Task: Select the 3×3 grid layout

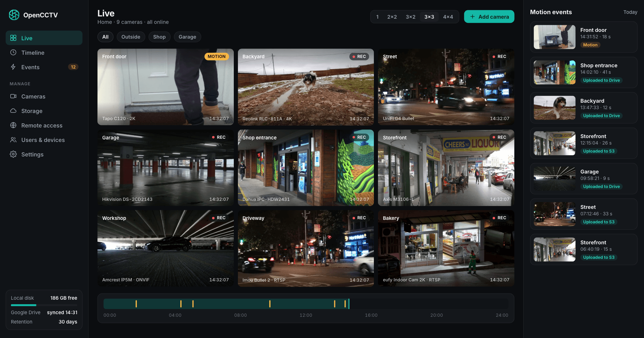Action: [x=429, y=17]
